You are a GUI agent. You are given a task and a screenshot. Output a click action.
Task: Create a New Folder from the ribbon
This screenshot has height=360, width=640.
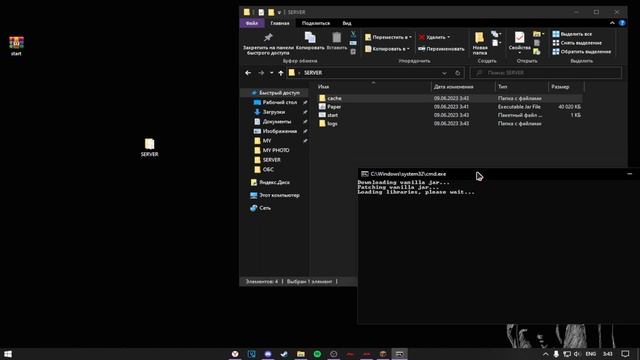click(x=480, y=43)
